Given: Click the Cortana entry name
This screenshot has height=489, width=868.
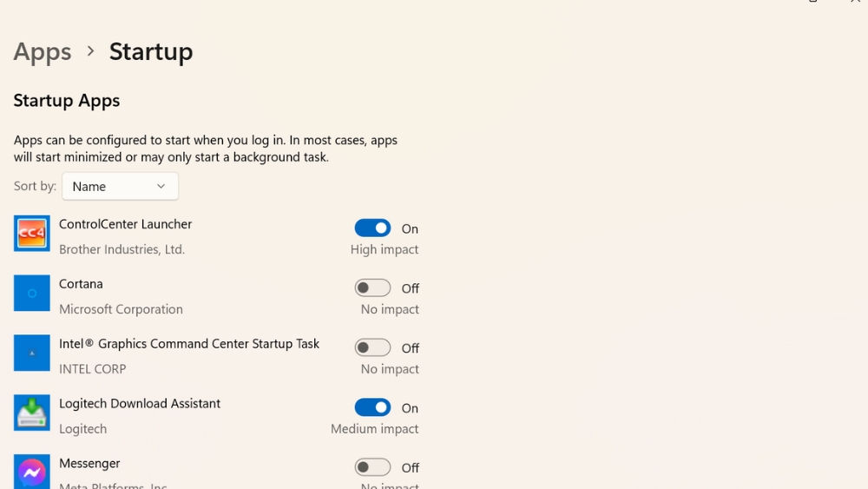Looking at the screenshot, I should pyautogui.click(x=81, y=283).
